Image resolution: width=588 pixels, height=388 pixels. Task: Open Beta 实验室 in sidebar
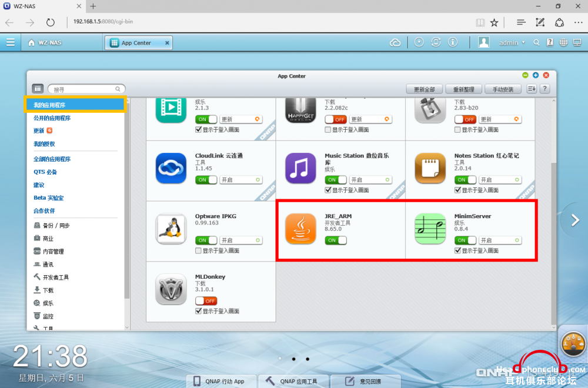(x=49, y=198)
